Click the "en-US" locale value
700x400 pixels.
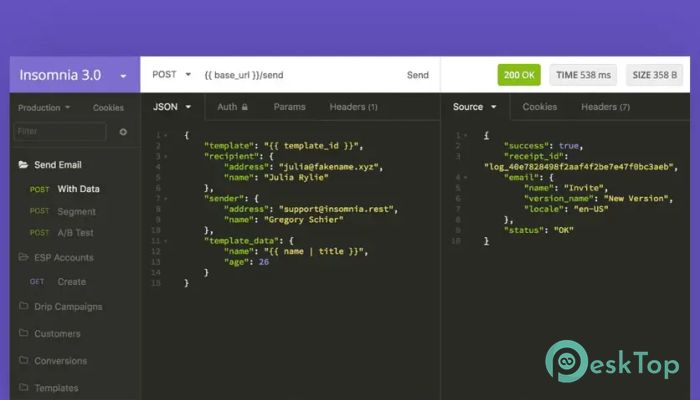pyautogui.click(x=591, y=209)
